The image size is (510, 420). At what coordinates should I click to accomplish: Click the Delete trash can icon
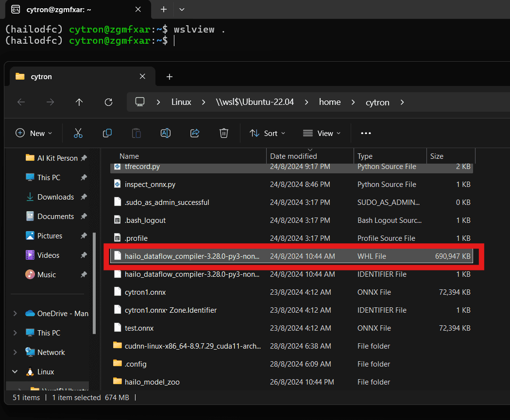(224, 133)
